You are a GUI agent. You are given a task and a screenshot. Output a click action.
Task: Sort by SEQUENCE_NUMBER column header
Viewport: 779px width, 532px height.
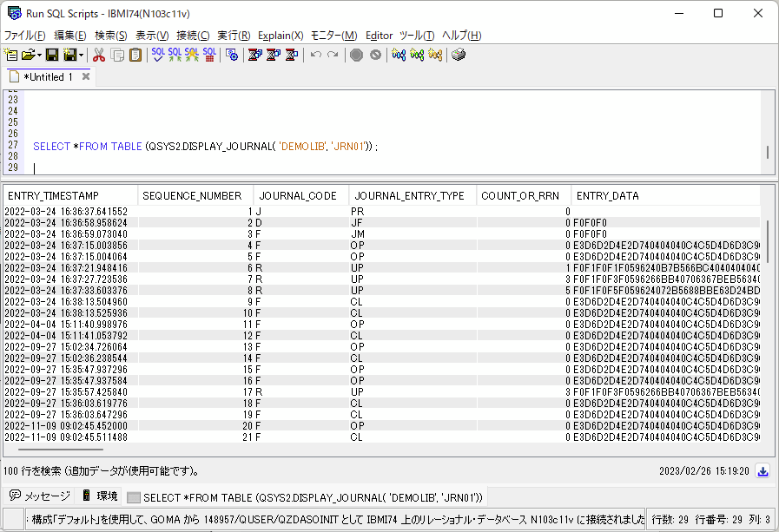click(x=195, y=195)
